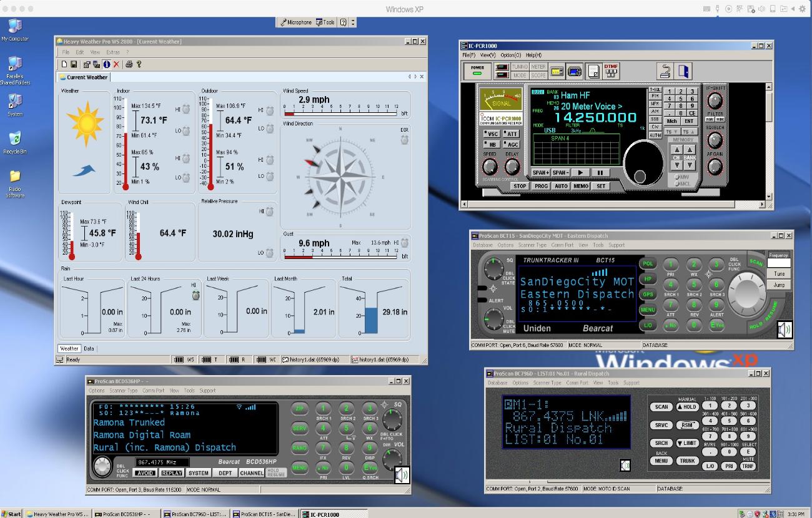Viewport: 812px width, 518px height.
Task: Click the green POL button on BCT15
Action: click(x=648, y=264)
